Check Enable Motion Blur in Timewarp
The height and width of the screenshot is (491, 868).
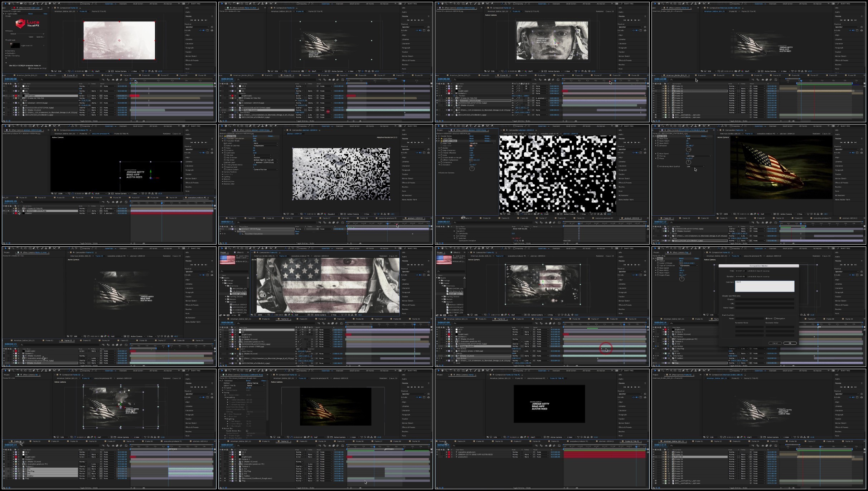pyautogui.click(x=247, y=431)
